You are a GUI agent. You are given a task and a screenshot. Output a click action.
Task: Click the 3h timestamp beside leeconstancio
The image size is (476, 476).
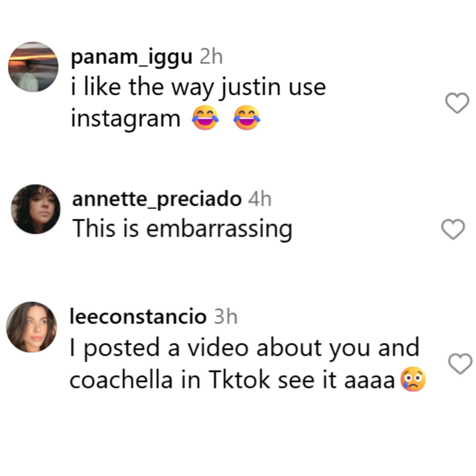[x=225, y=317]
